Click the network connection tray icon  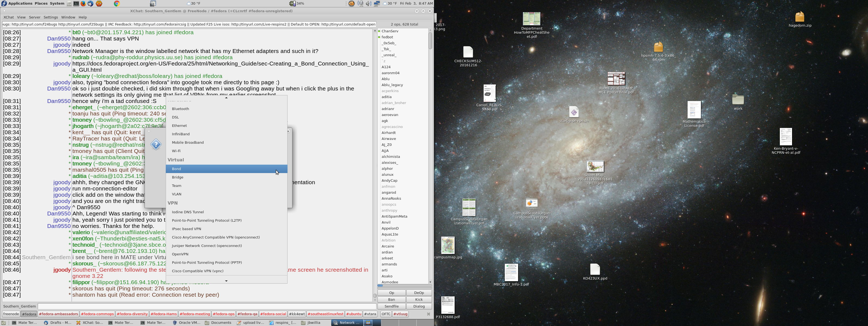pyautogui.click(x=377, y=3)
